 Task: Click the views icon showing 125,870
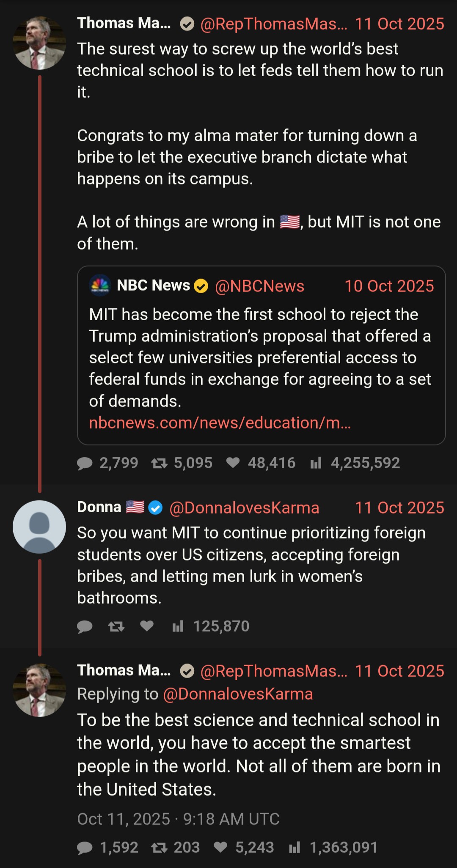point(178,626)
